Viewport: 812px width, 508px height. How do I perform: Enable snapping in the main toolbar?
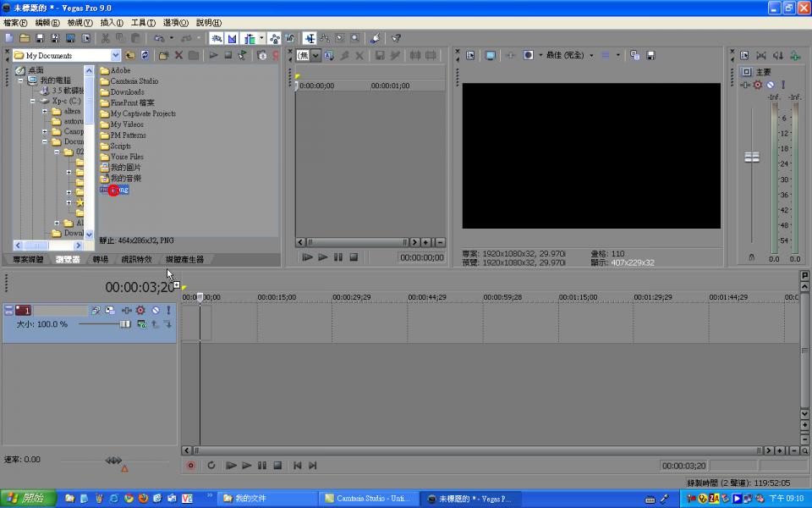coord(217,39)
